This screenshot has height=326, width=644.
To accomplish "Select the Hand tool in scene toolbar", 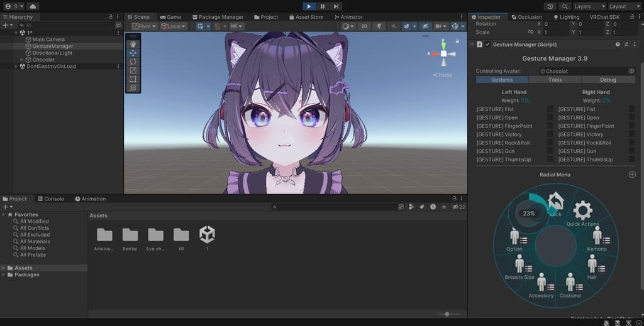I will pyautogui.click(x=133, y=44).
